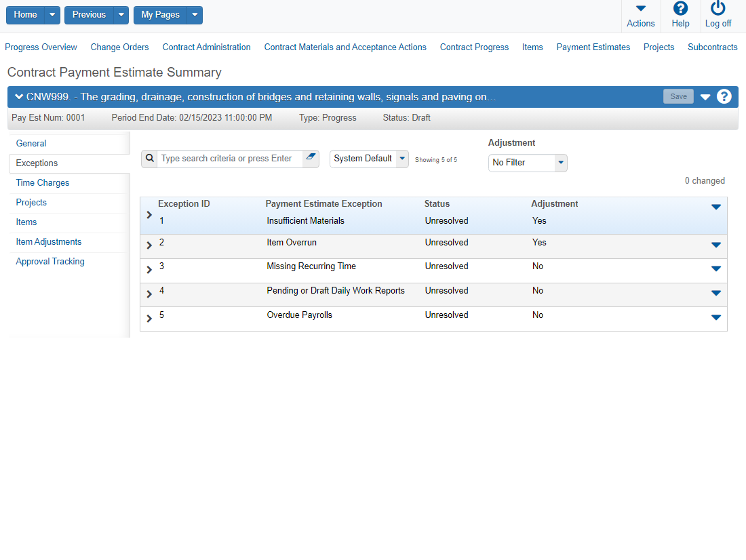
Task: Click the Insufficient Materials exception text
Action: [305, 221]
